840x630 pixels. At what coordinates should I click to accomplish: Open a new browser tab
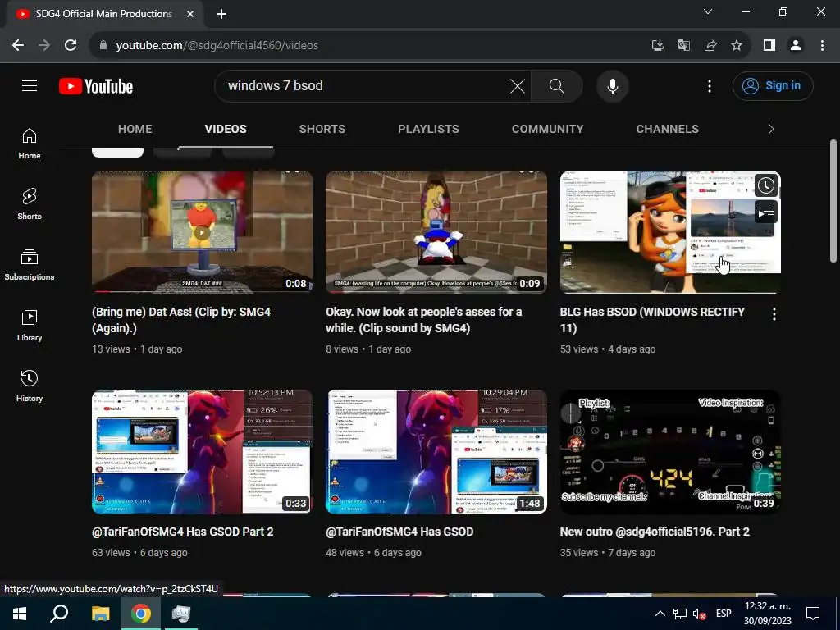[221, 15]
